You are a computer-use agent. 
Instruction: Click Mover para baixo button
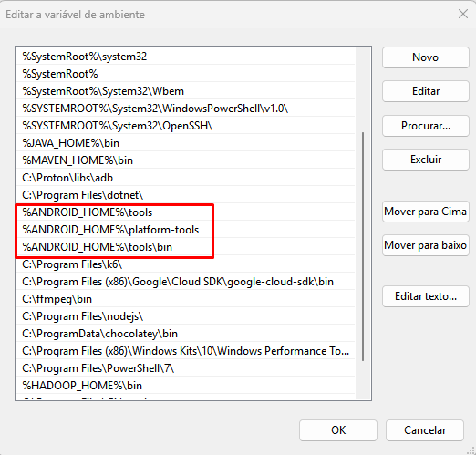click(x=426, y=245)
